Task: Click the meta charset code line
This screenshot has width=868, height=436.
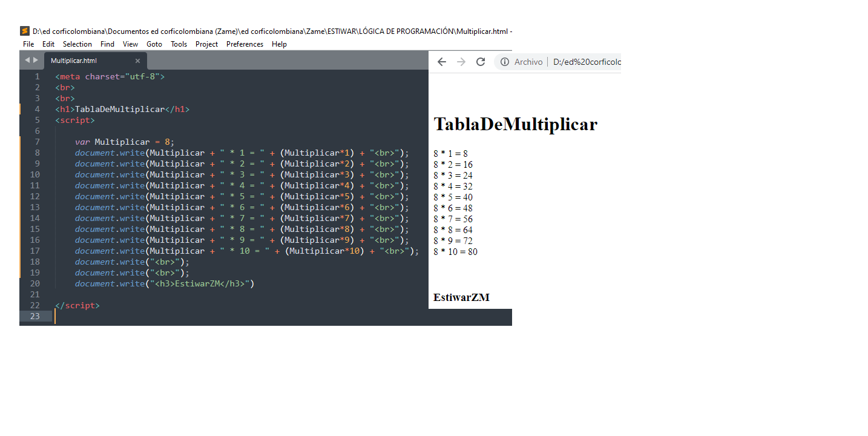Action: tap(110, 76)
